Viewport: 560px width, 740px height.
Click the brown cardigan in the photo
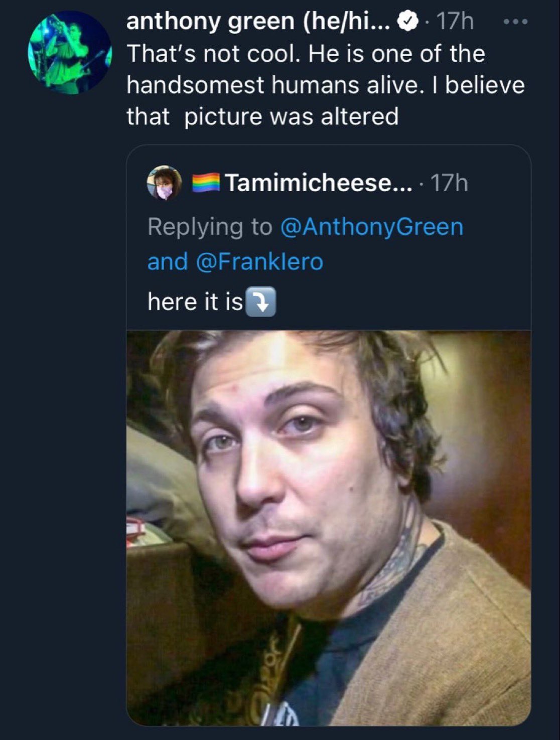click(467, 627)
